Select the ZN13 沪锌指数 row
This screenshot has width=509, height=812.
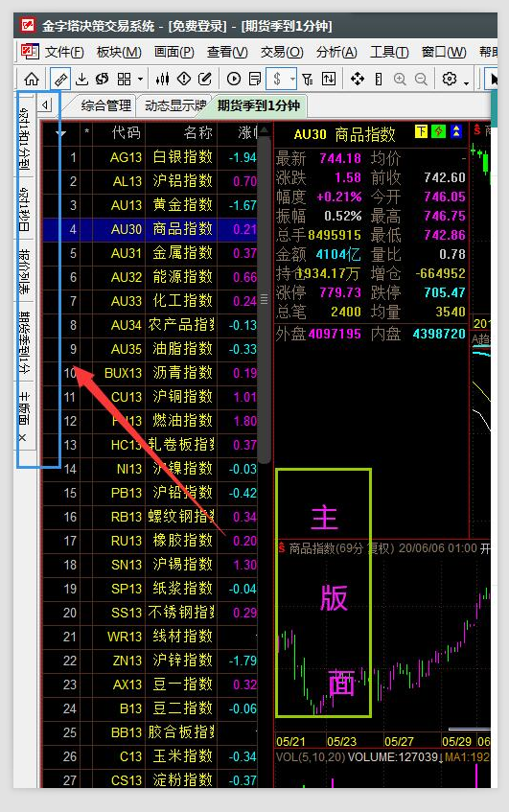pyautogui.click(x=150, y=661)
